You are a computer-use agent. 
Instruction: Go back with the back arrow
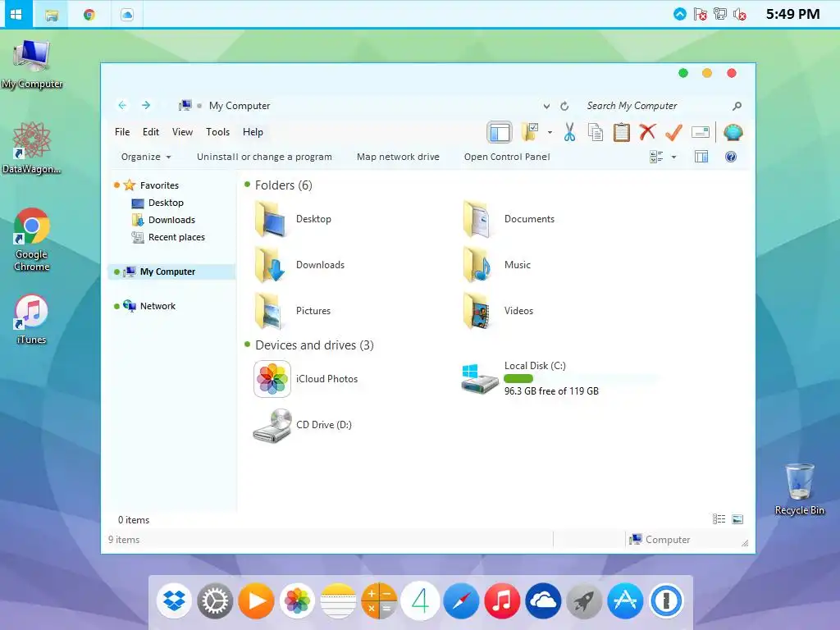pos(122,105)
